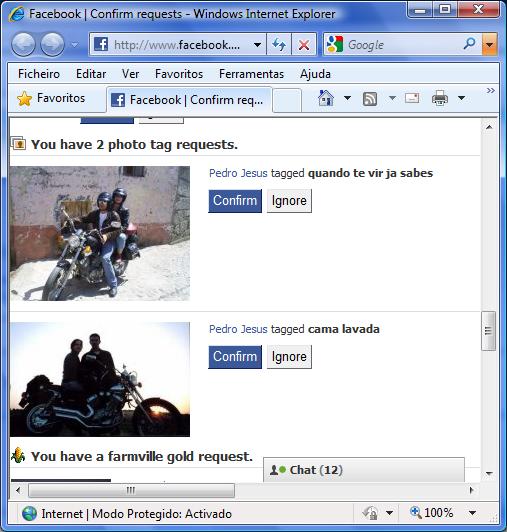
Task: Expand the command bar overflow chevrons
Action: point(490,91)
